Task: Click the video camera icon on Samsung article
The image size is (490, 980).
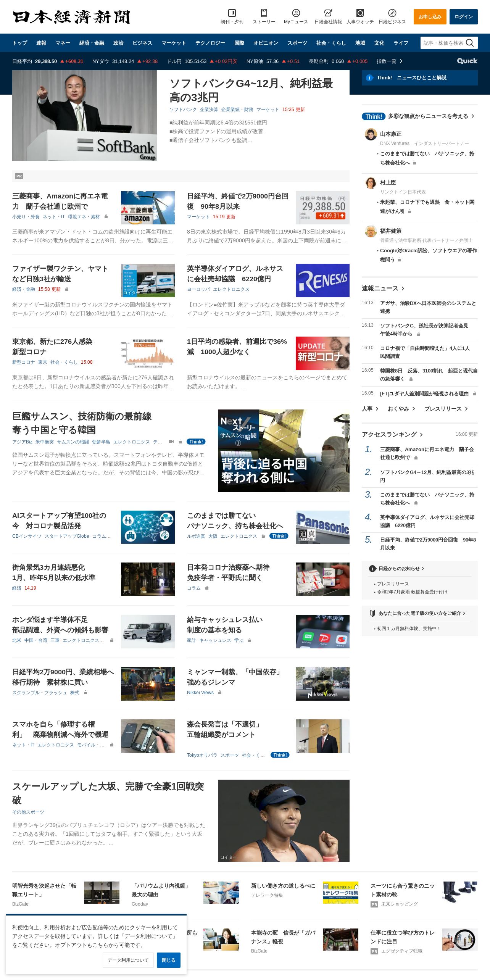Action: tap(171, 442)
